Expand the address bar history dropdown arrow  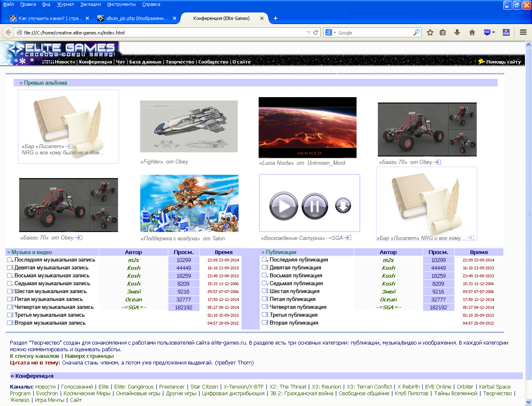pos(308,32)
